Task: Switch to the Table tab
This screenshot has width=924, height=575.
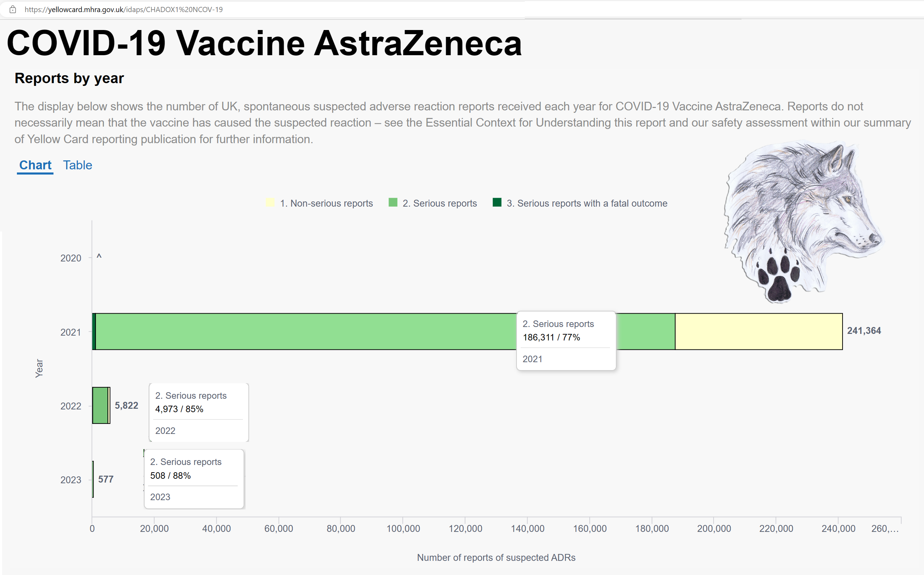Action: tap(78, 165)
